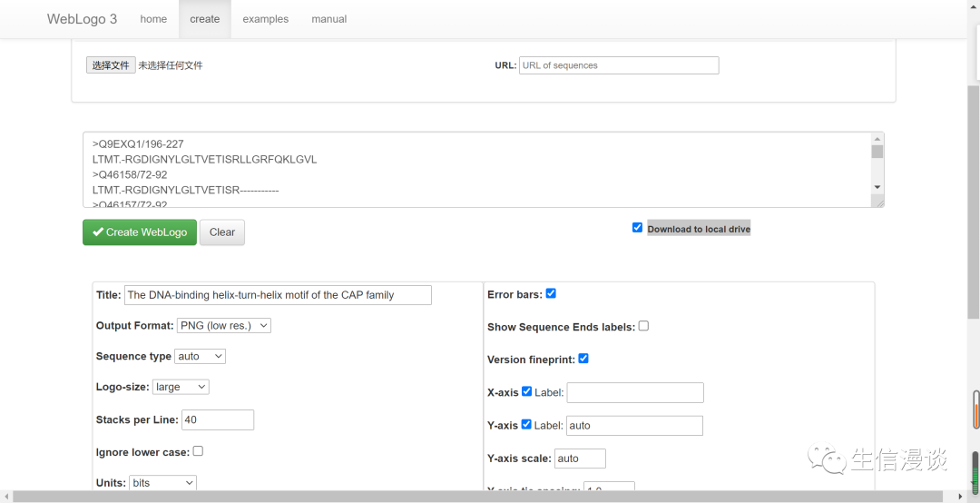Viewport: 980px width, 503px height.
Task: Enable Ignore lower case checkbox
Action: pyautogui.click(x=198, y=451)
